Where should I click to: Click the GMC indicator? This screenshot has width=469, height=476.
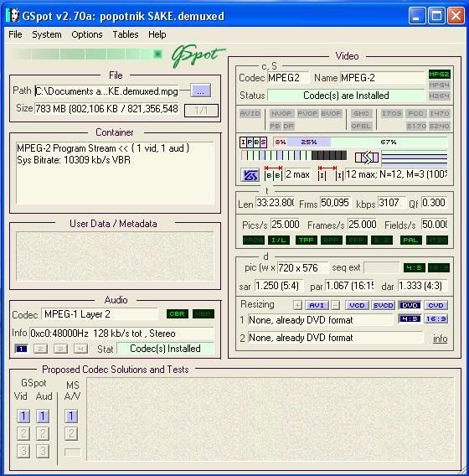(361, 113)
